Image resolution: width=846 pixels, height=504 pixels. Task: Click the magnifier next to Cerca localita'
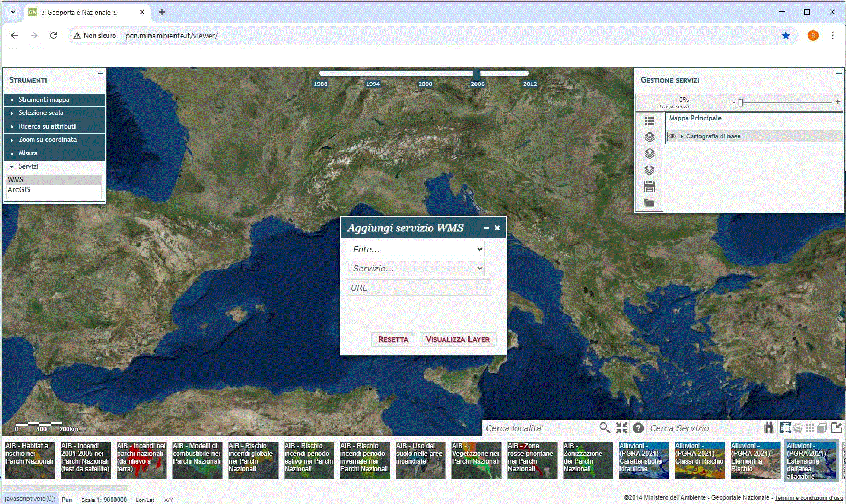click(x=604, y=428)
